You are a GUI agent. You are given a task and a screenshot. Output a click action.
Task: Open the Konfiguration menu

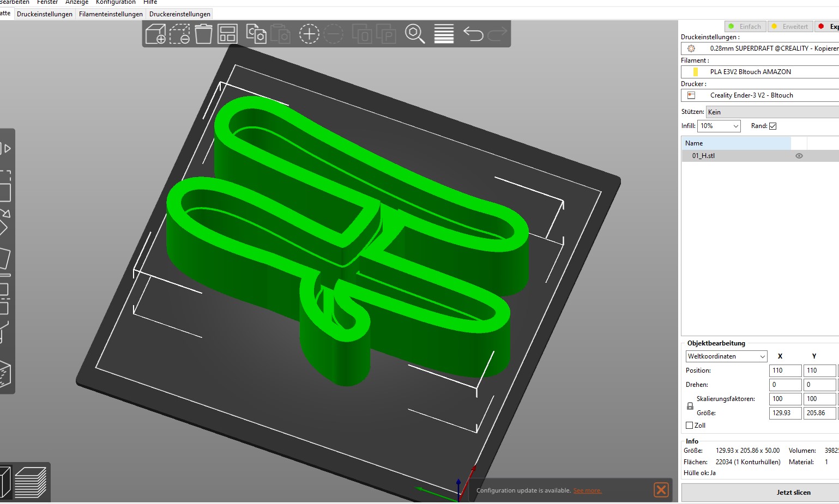[x=116, y=3]
